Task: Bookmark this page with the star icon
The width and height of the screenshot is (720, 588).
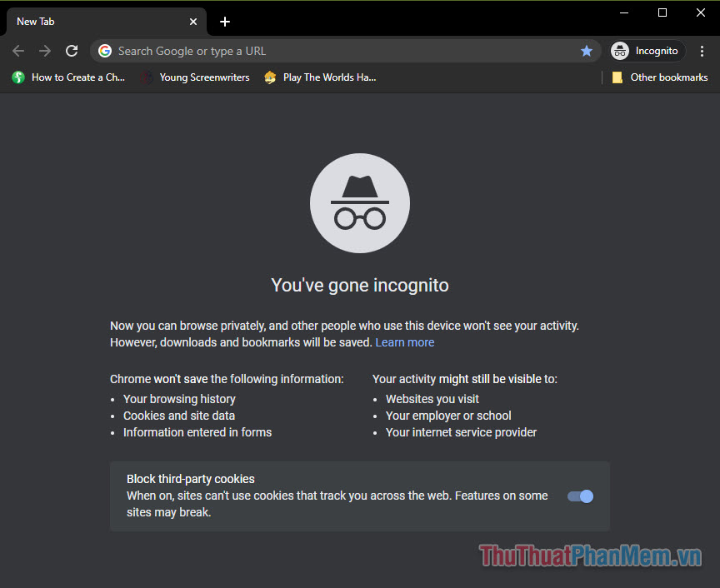Action: tap(587, 51)
